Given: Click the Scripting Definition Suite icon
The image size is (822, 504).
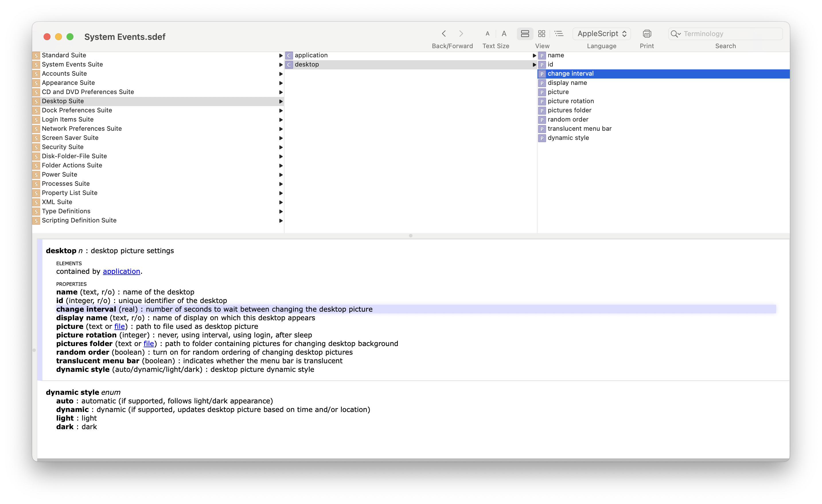Looking at the screenshot, I should [36, 220].
